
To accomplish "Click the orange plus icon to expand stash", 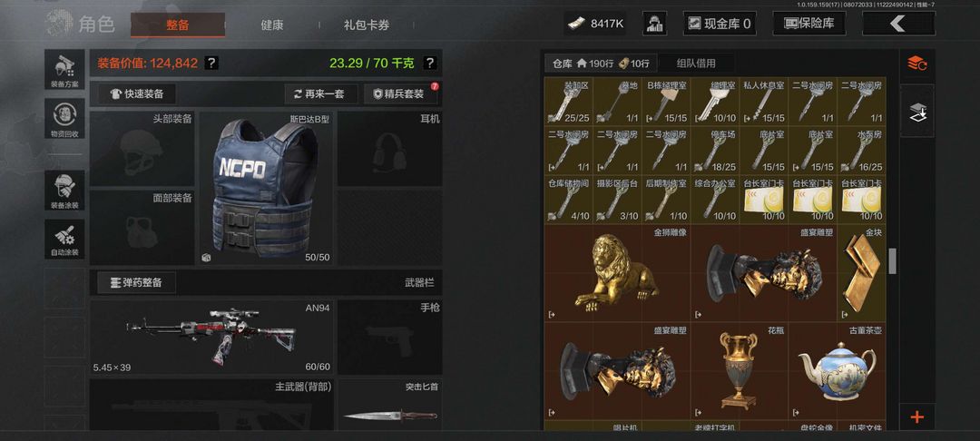I will [x=916, y=416].
